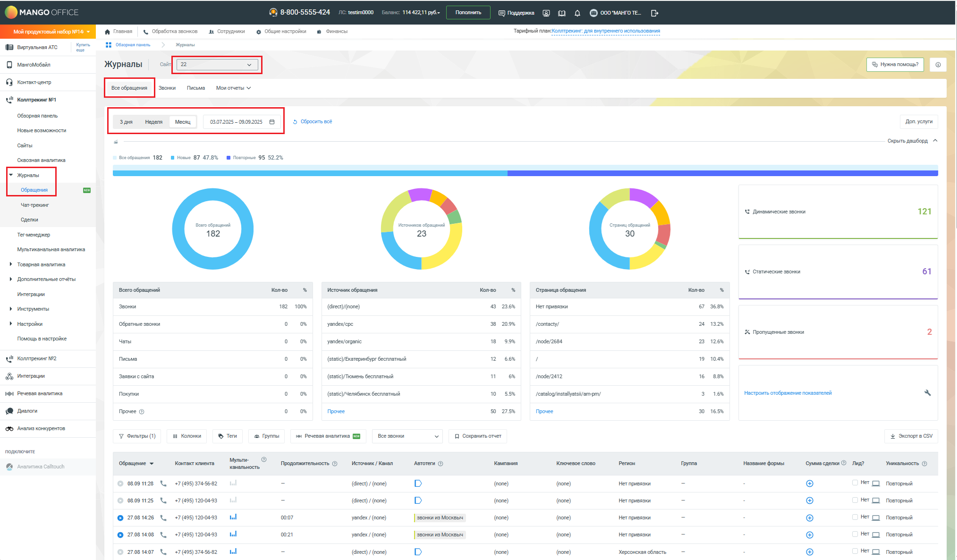
Task: Collapse dashboard via Скрыть дашборд
Action: pos(912,141)
